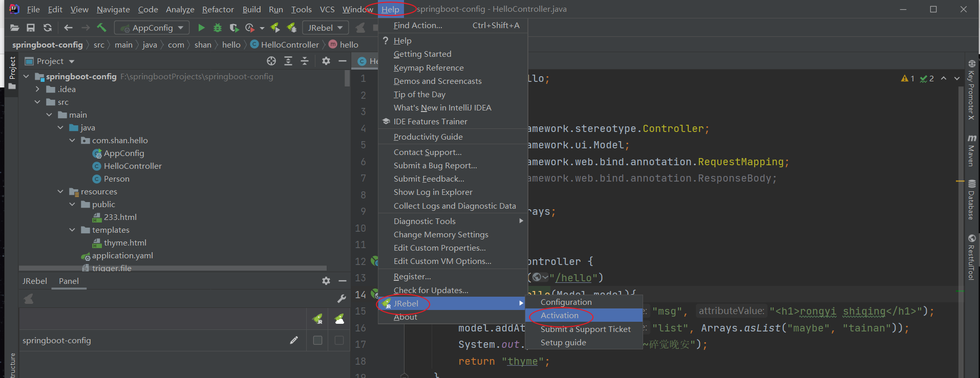Click the Open folder toolbar icon
Screen dimensions: 980x378
pyautogui.click(x=14, y=28)
